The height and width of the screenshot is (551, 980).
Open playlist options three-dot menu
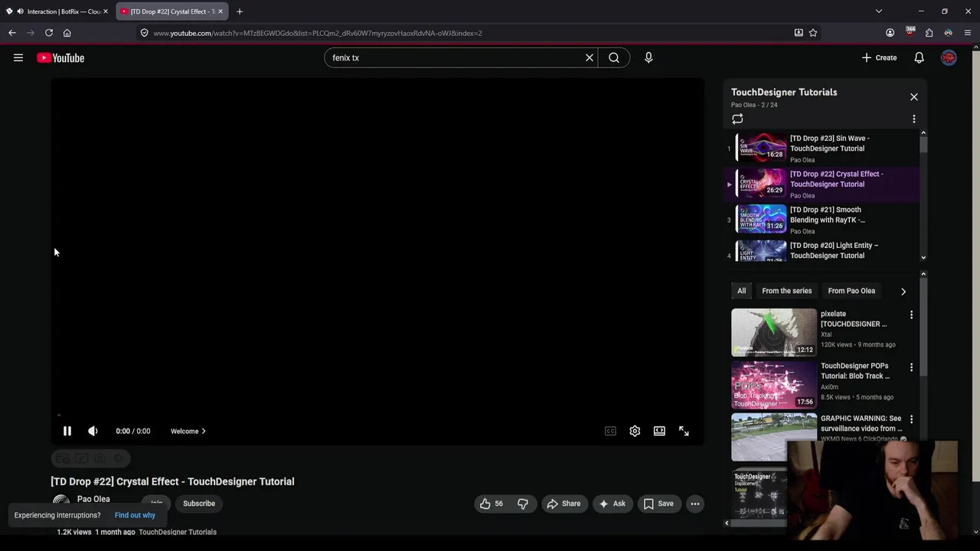(913, 119)
